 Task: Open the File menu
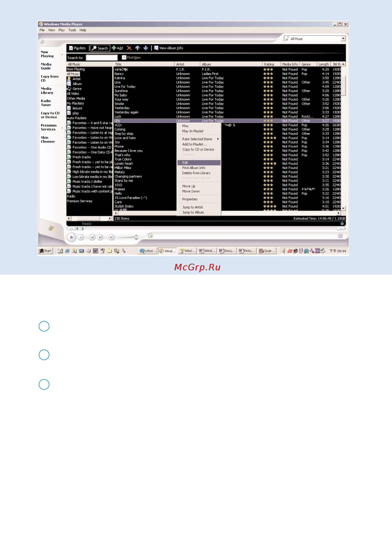coord(42,30)
